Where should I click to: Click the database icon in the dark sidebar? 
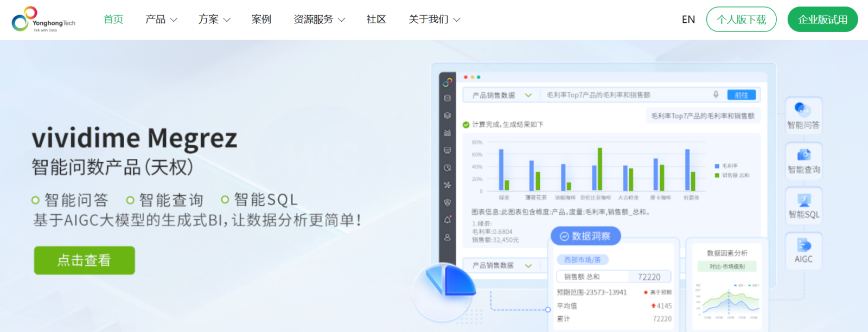pyautogui.click(x=448, y=98)
